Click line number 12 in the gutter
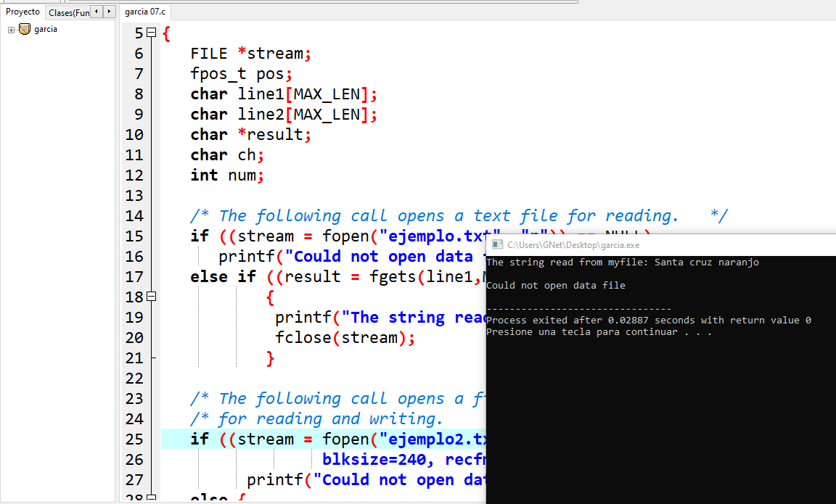836x504 pixels. [134, 175]
